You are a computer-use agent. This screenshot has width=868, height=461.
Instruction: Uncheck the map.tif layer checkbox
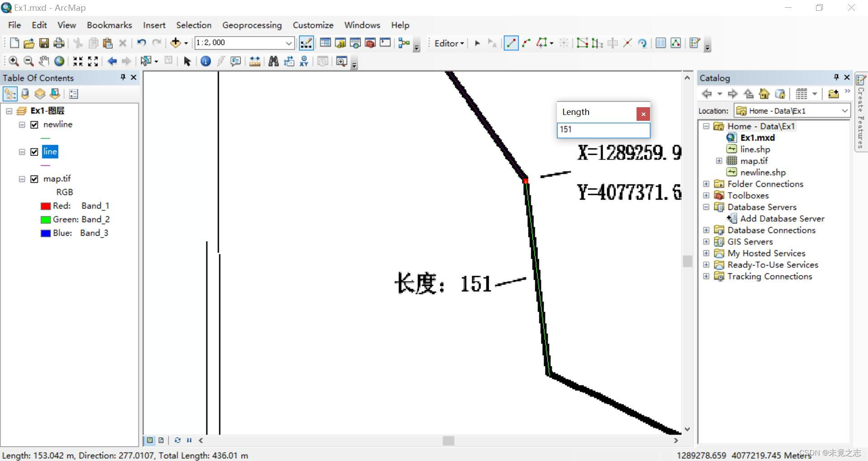click(34, 179)
